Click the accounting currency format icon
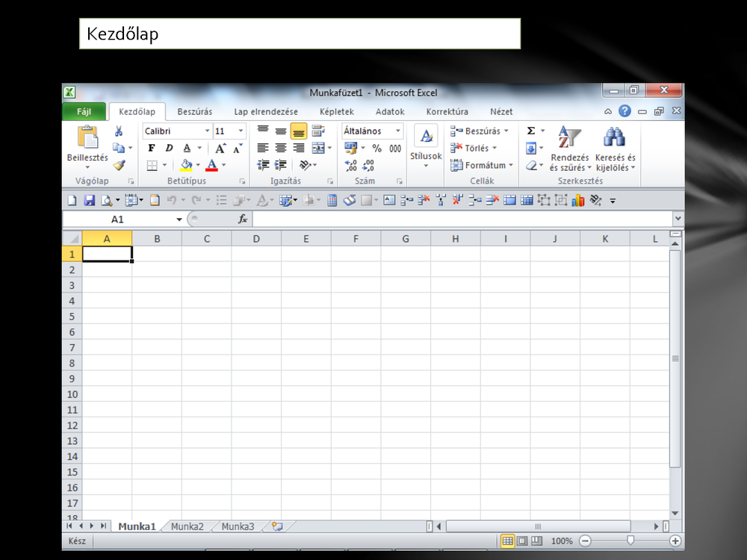747x560 pixels. click(350, 148)
